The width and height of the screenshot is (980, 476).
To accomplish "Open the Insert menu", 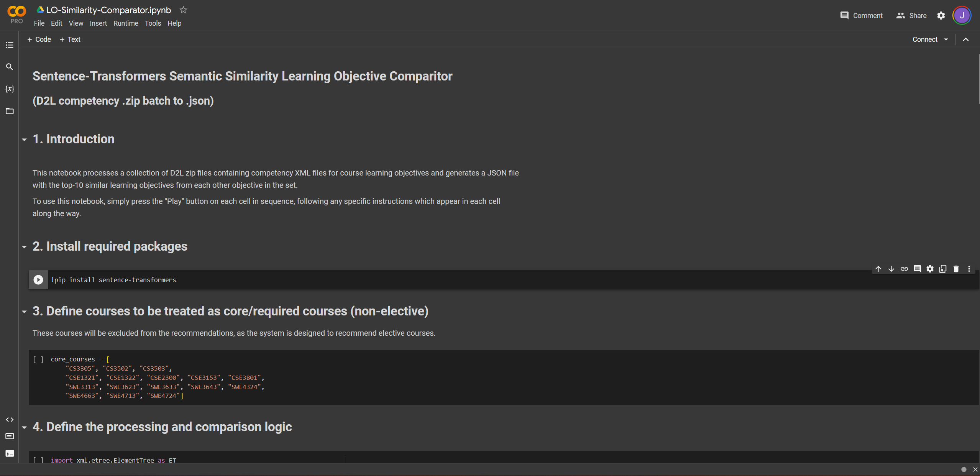I will click(98, 23).
